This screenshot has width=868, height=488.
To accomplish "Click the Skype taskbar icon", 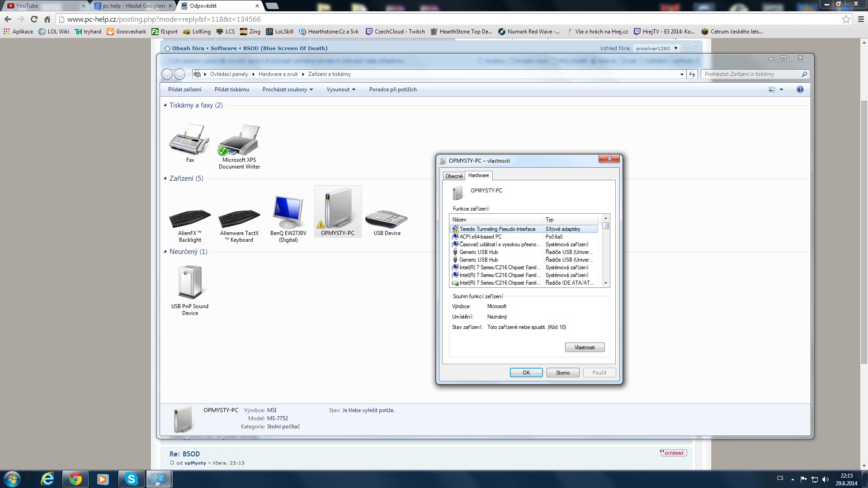I will [131, 479].
